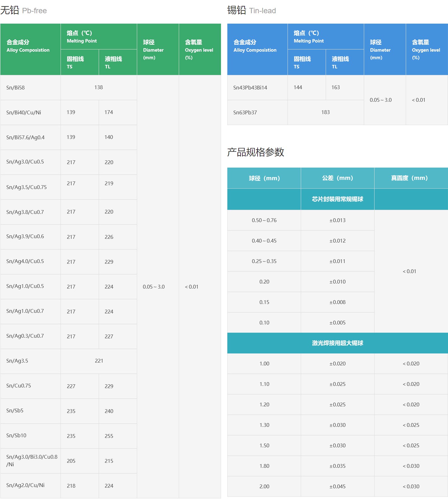Screen dimensions: 448x499
Task: Select the Sn/Bi40/Cu/Ni alloy row label
Action: (x=24, y=112)
